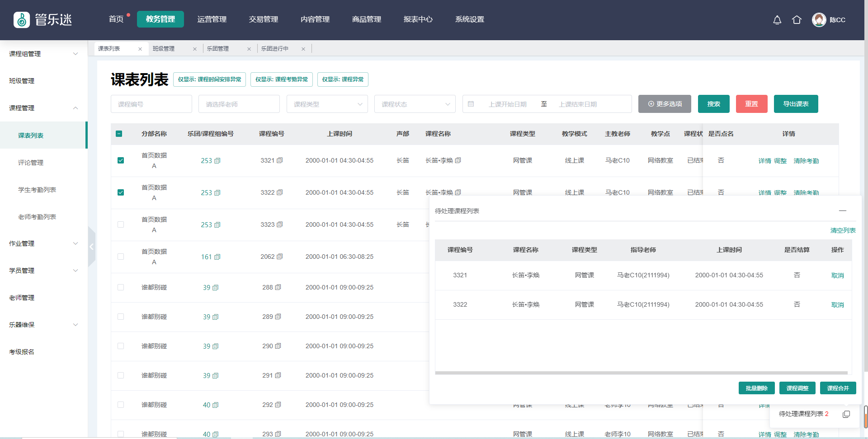Image resolution: width=868 pixels, height=439 pixels.
Task: Uncheck the checkbox for course 3321
Action: [x=121, y=160]
